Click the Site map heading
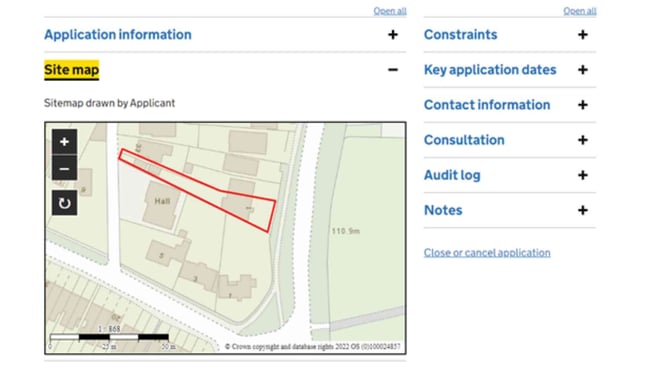The height and width of the screenshot is (365, 650). pyautogui.click(x=72, y=70)
